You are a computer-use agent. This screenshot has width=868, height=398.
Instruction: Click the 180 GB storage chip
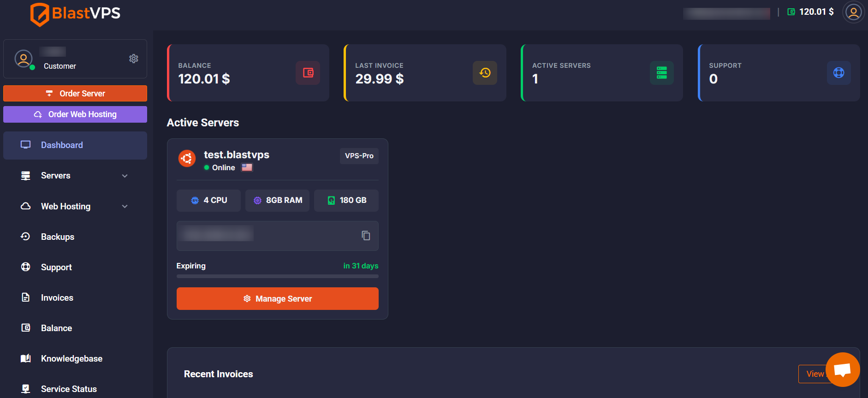pyautogui.click(x=346, y=201)
